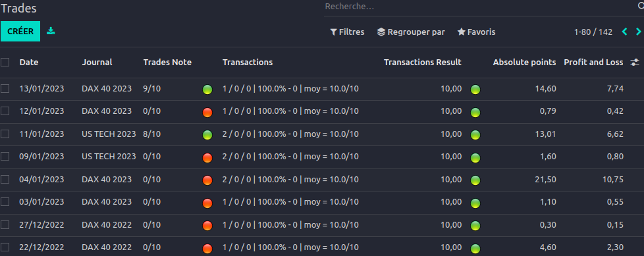
Task: Click green status dot for 13/01/2023 trade note
Action: click(207, 90)
